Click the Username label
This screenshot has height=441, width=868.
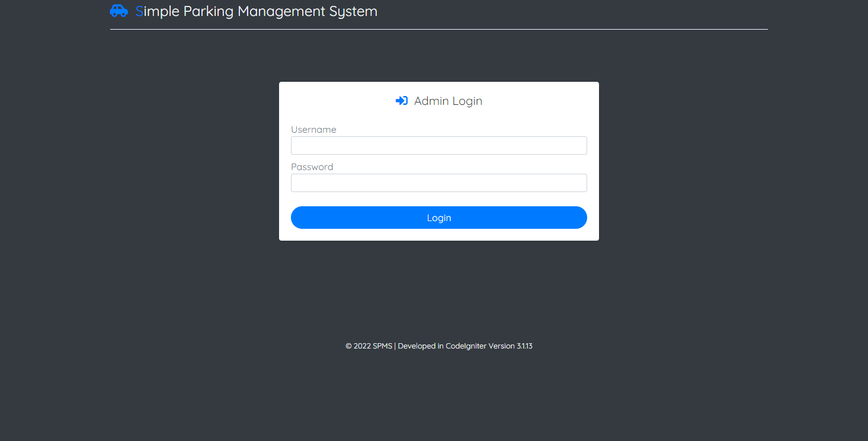coord(313,130)
